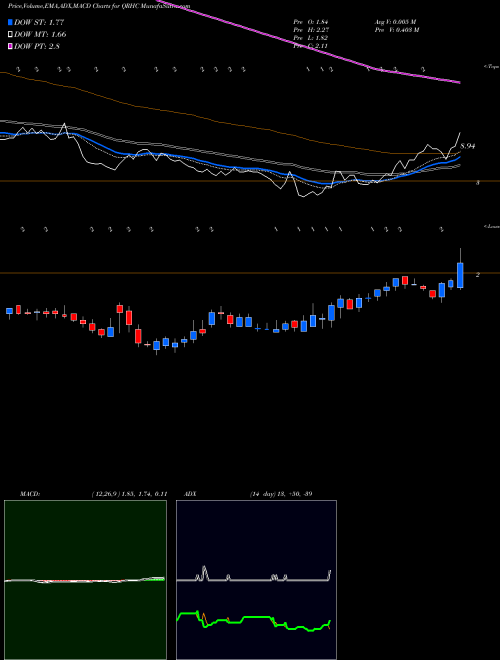Image resolution: width=500 pixels, height=660 pixels.
Task: Click the '8.94' price label on EMA chart
Action: (x=468, y=146)
